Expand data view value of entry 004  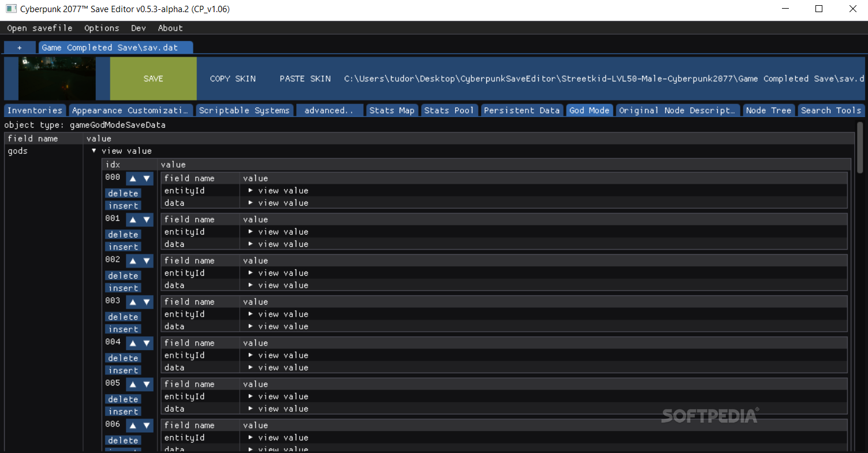point(251,367)
